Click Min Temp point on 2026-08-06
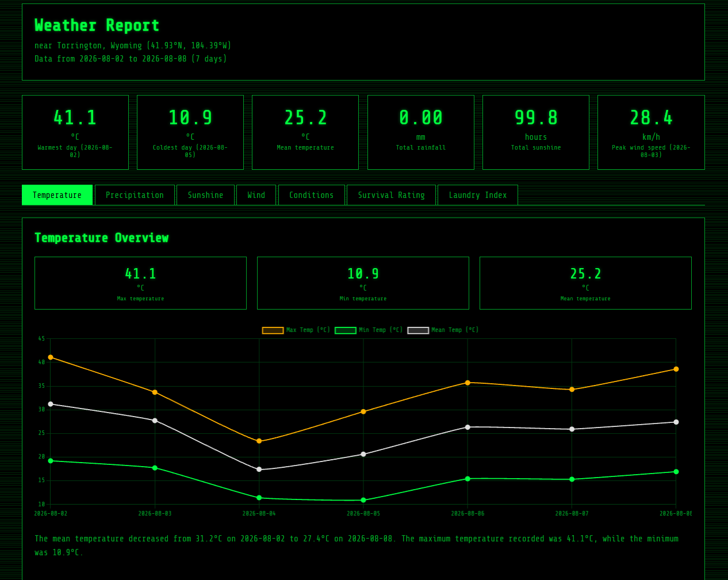Viewport: 728px width, 580px height. coord(468,479)
